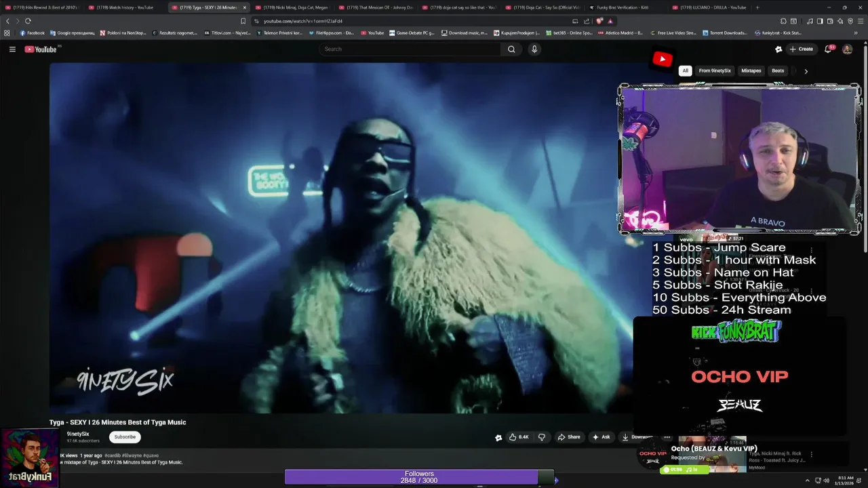Open the FileHippo.com bookmark
This screenshot has width=868, height=488.
coord(331,33)
